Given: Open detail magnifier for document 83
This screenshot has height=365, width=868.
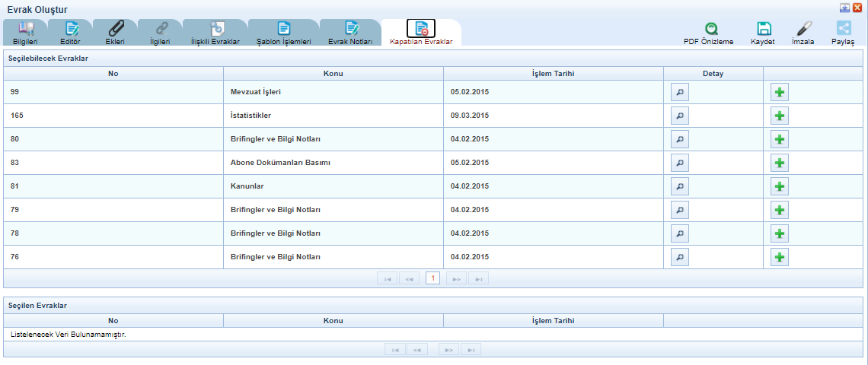Looking at the screenshot, I should click(679, 163).
